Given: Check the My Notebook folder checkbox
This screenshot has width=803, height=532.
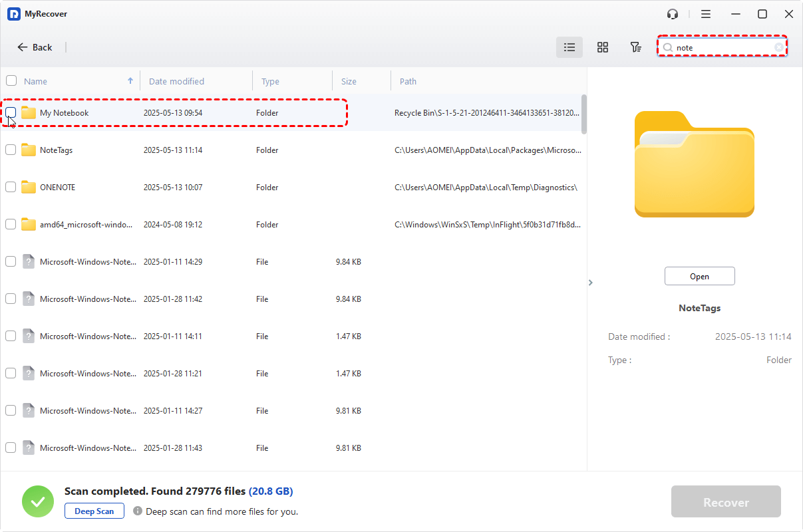Looking at the screenshot, I should [x=11, y=112].
